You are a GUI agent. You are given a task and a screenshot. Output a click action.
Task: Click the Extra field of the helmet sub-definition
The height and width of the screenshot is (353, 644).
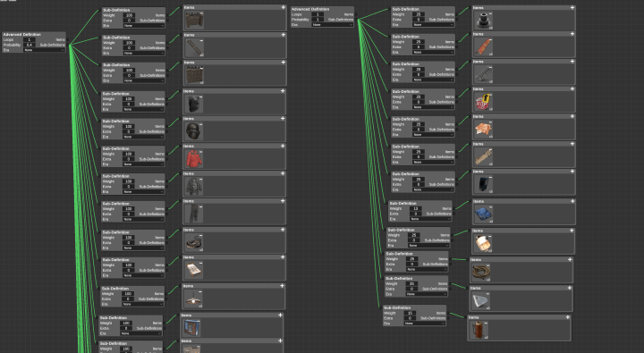tap(129, 131)
